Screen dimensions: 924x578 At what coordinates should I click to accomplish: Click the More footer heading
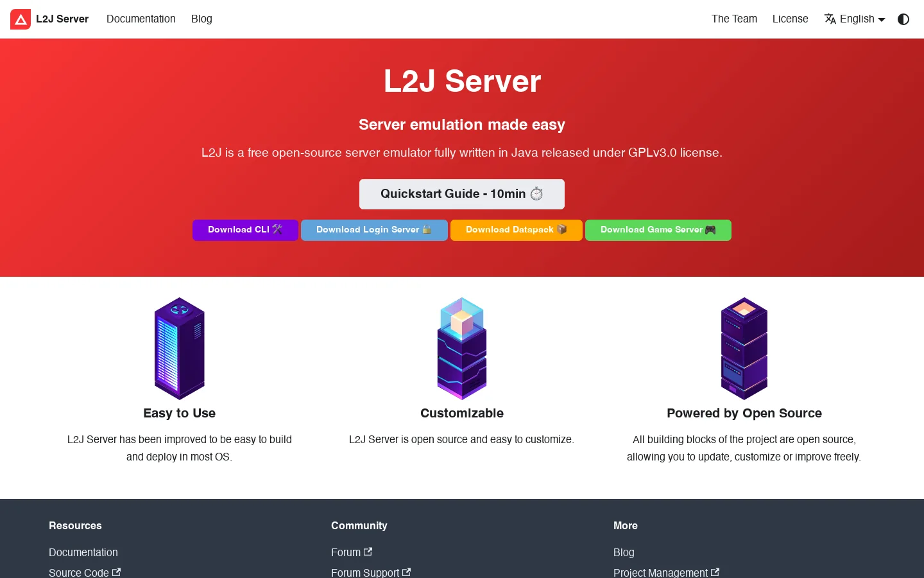[x=626, y=525]
